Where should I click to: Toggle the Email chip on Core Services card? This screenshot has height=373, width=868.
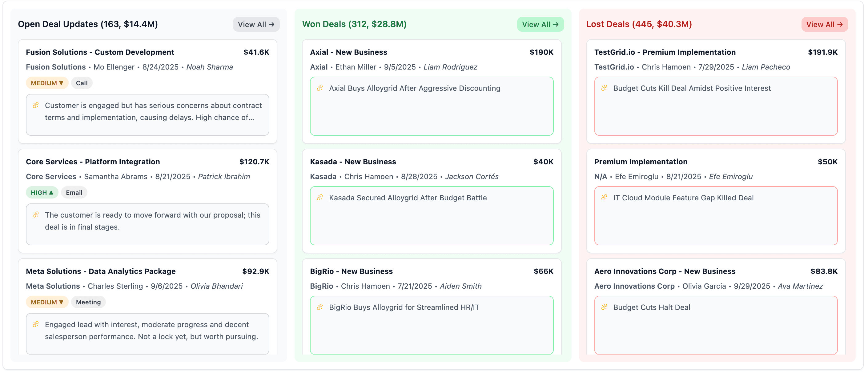(74, 192)
